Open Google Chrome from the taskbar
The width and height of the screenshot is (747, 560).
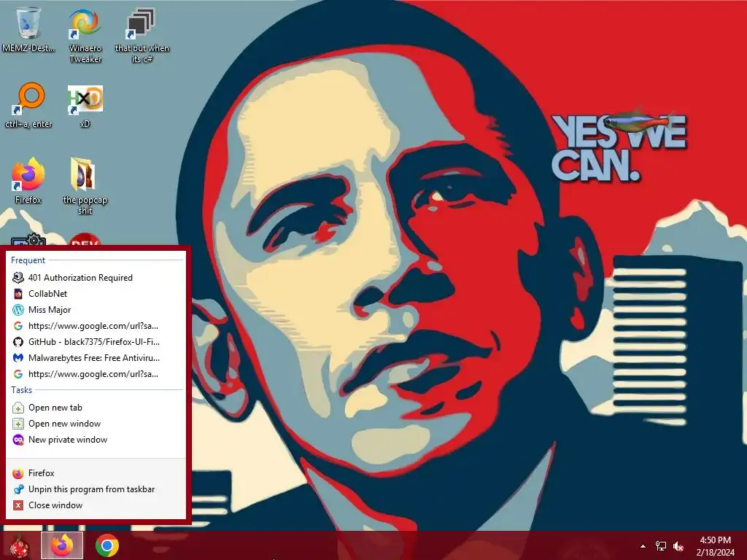pos(107,545)
